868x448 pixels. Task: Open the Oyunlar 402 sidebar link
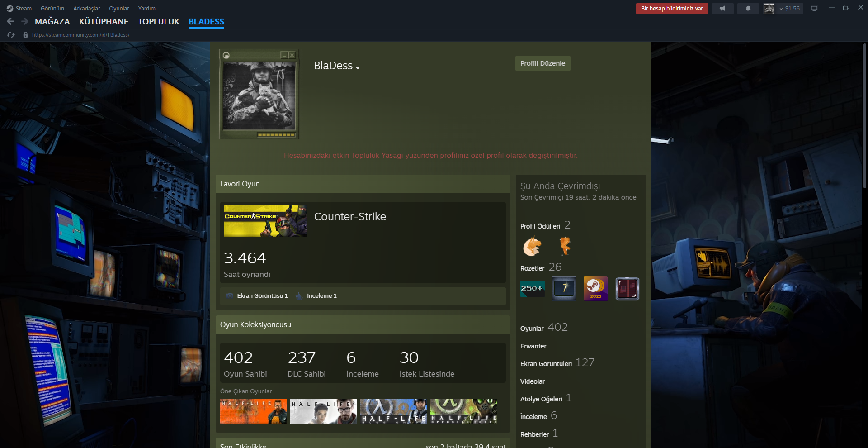[x=544, y=328]
